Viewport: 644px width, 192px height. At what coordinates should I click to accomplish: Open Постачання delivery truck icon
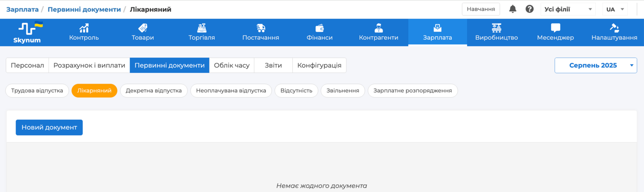pos(261,28)
